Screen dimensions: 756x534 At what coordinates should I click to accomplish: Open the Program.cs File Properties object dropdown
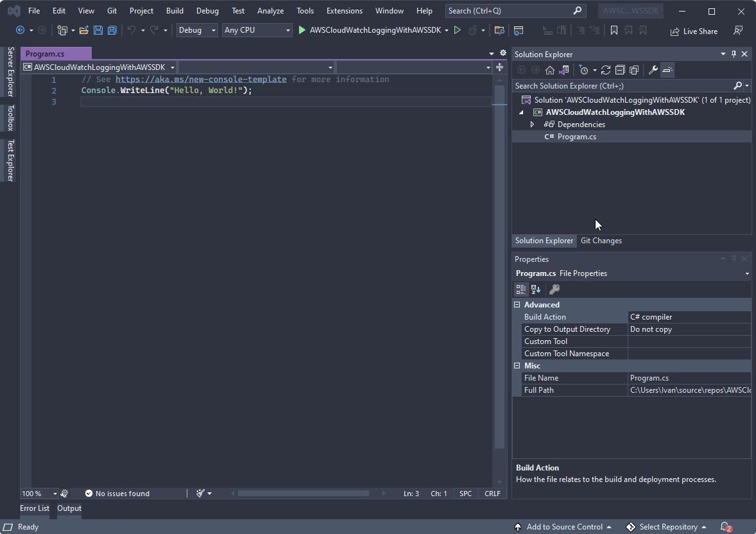click(x=747, y=273)
